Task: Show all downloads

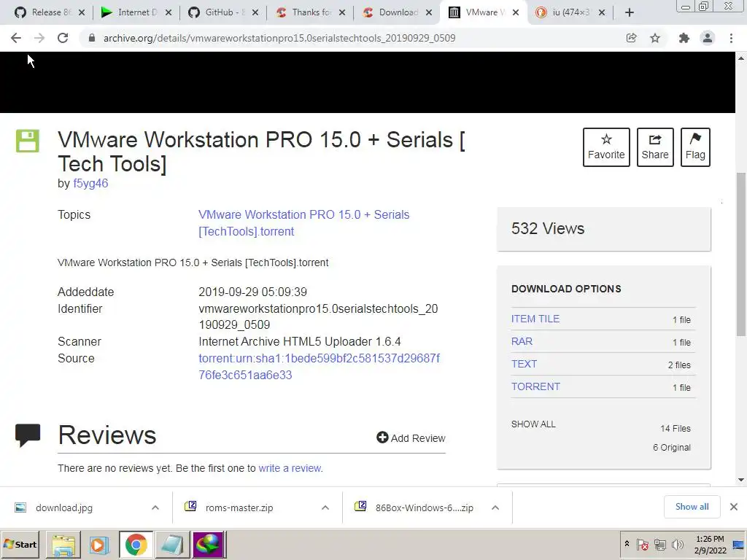Action: pos(692,507)
